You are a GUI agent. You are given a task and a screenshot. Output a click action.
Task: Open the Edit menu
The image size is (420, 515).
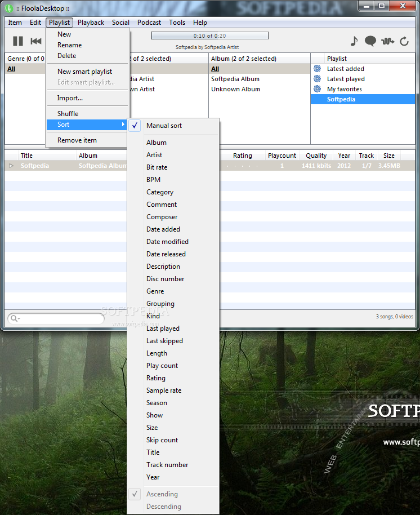[x=35, y=23]
